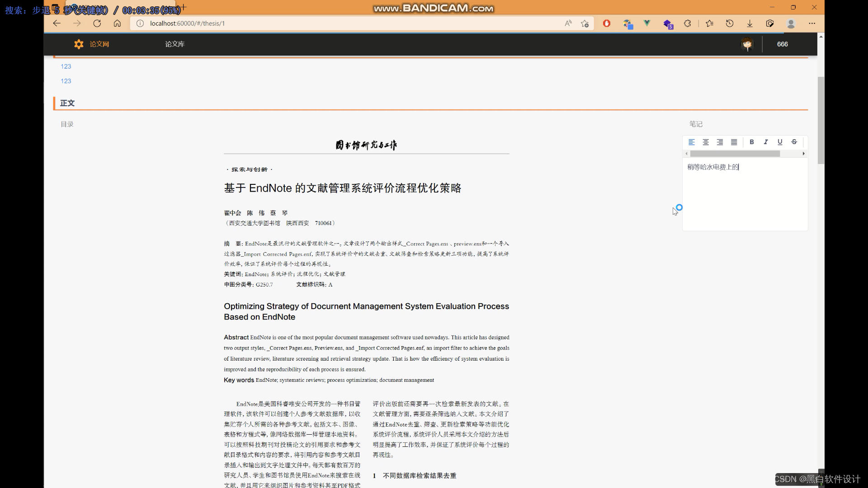Open the 666 username menu
Image resolution: width=868 pixels, height=488 pixels.
782,44
